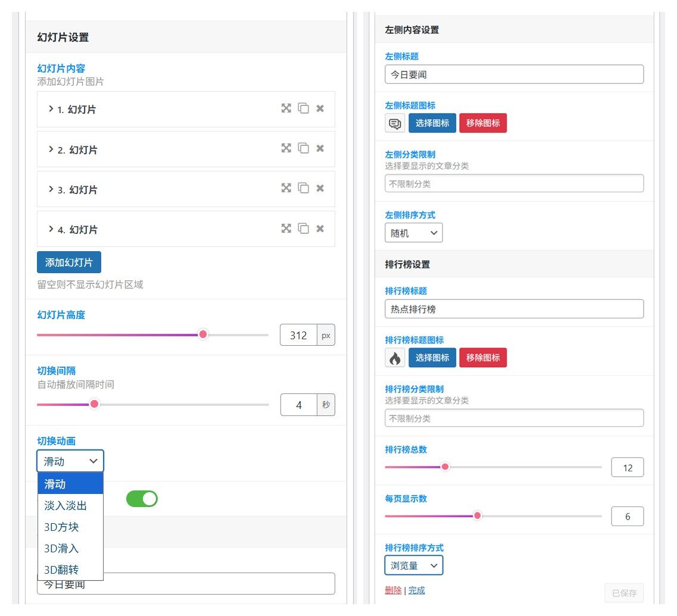
Task: Click the move icon on slide 1
Action: click(286, 108)
